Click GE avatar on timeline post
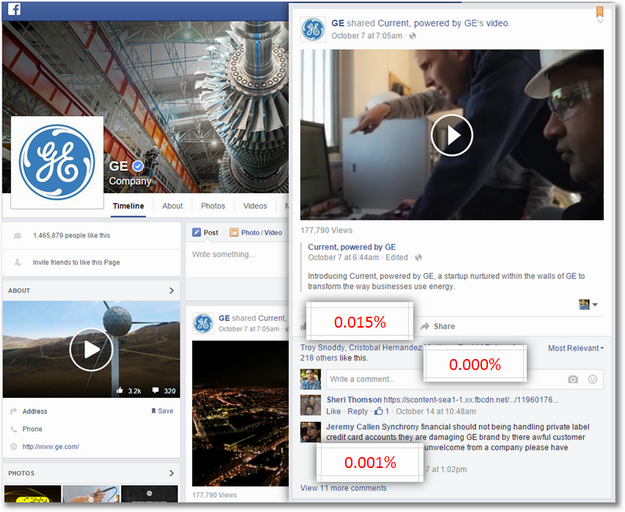 click(x=203, y=323)
